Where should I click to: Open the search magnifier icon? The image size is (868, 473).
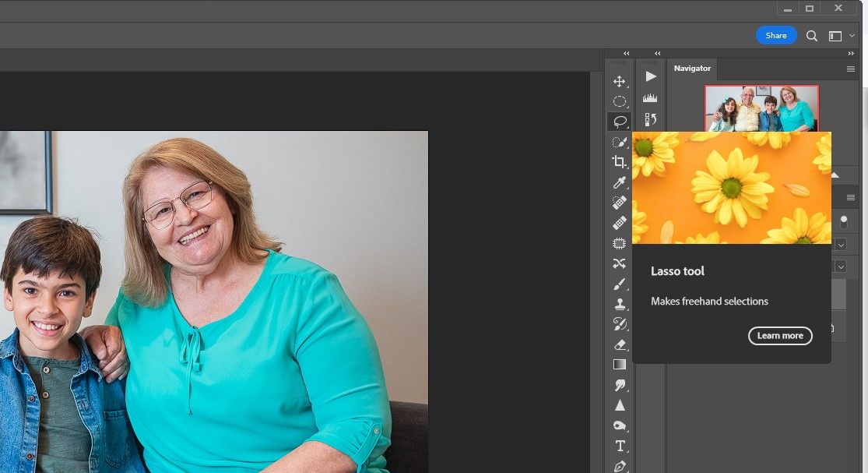pyautogui.click(x=811, y=36)
